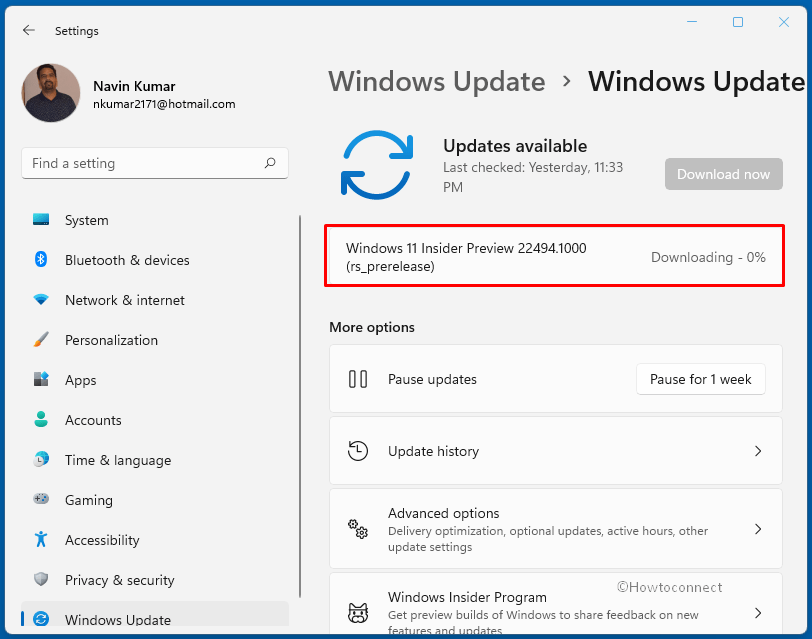The image size is (812, 639).
Task: Go to Bluetooth & devices
Action: (x=155, y=260)
